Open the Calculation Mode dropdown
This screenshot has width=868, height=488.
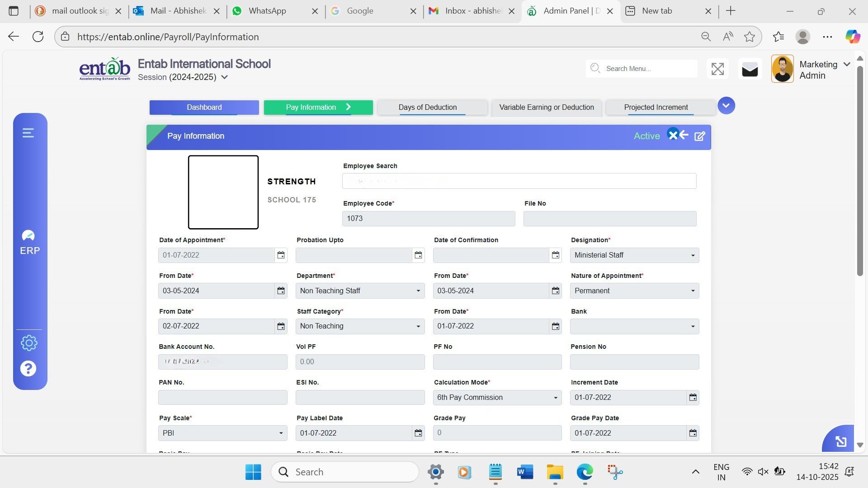pyautogui.click(x=497, y=398)
